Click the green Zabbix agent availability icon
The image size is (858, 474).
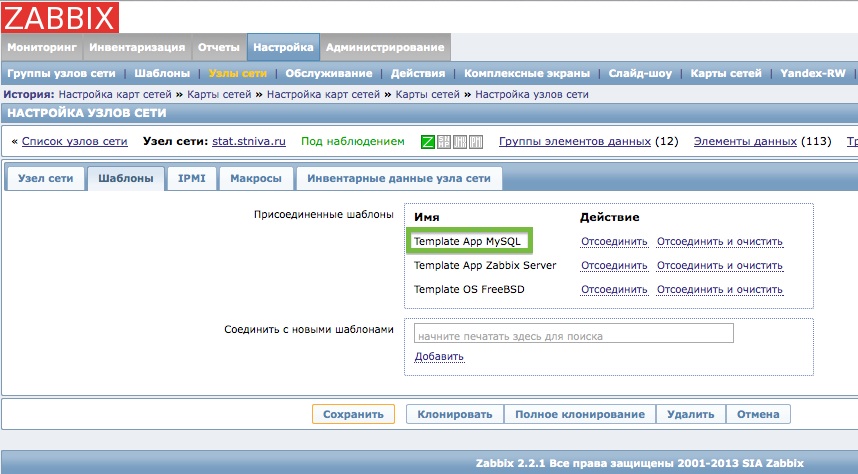click(x=428, y=142)
